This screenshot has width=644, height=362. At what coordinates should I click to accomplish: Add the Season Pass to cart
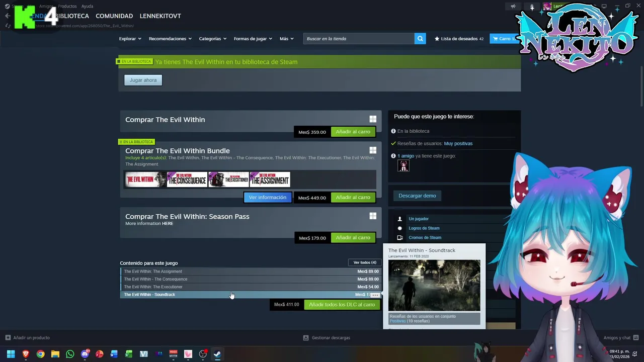353,237
